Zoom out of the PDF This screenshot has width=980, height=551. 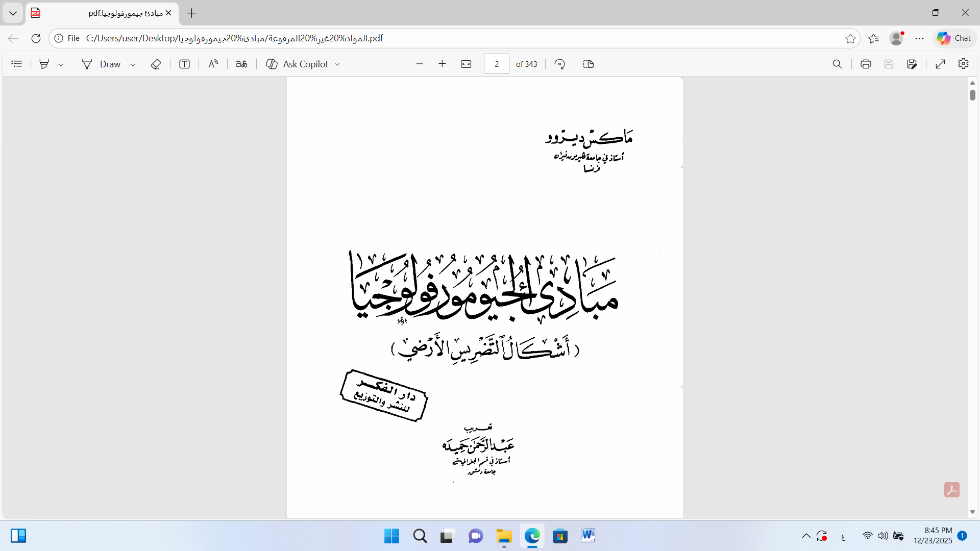[420, 64]
